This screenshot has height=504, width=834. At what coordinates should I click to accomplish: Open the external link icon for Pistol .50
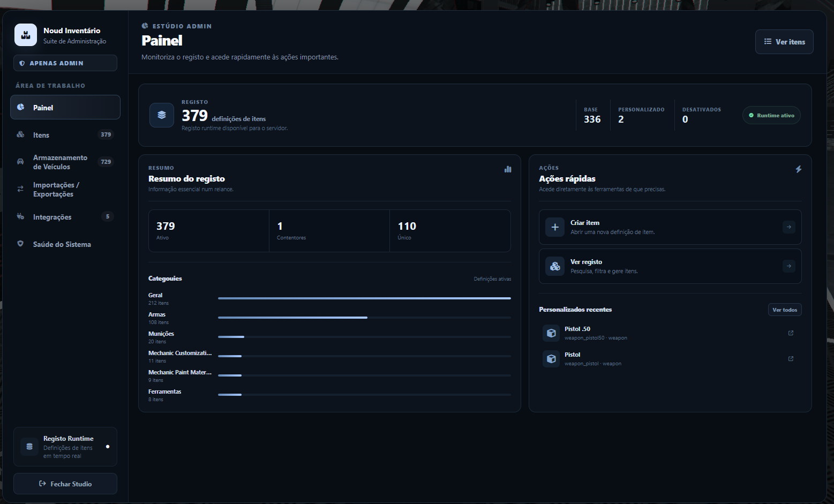[791, 333]
